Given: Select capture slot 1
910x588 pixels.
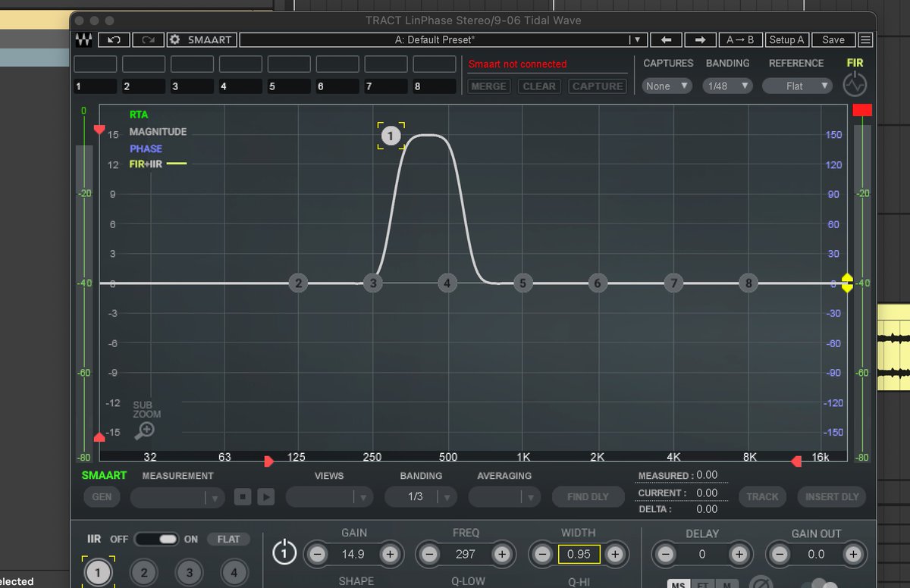Looking at the screenshot, I should (x=96, y=86).
